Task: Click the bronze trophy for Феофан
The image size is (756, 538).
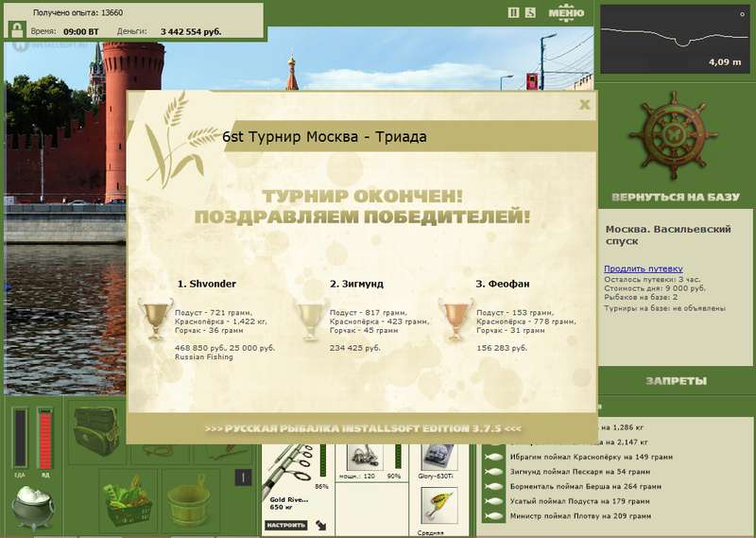Action: (x=455, y=318)
